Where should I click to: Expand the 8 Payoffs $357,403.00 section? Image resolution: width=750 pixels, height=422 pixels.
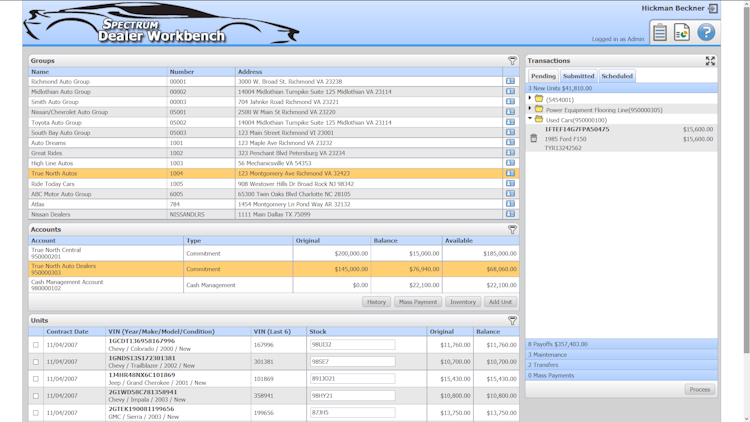(x=621, y=344)
